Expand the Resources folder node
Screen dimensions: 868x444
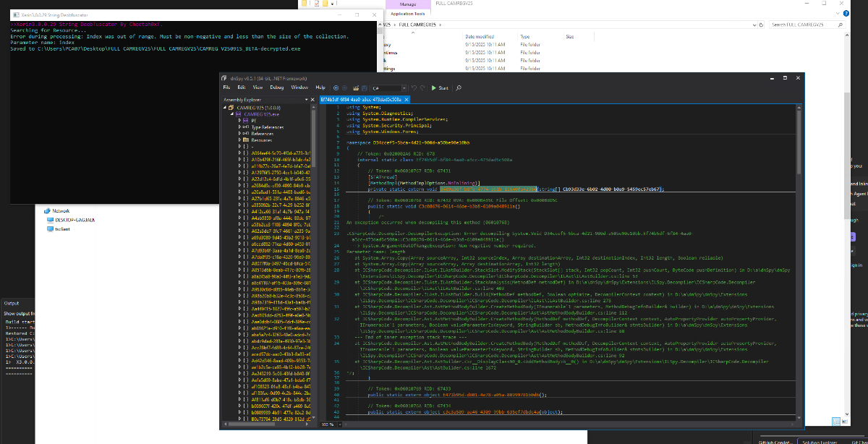coord(240,140)
